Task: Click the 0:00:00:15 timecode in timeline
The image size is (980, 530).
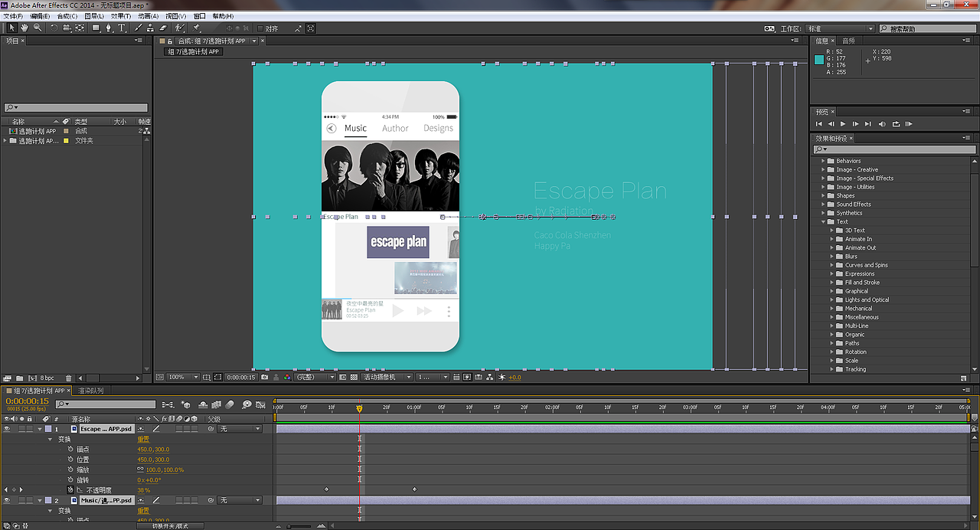Action: [x=27, y=401]
